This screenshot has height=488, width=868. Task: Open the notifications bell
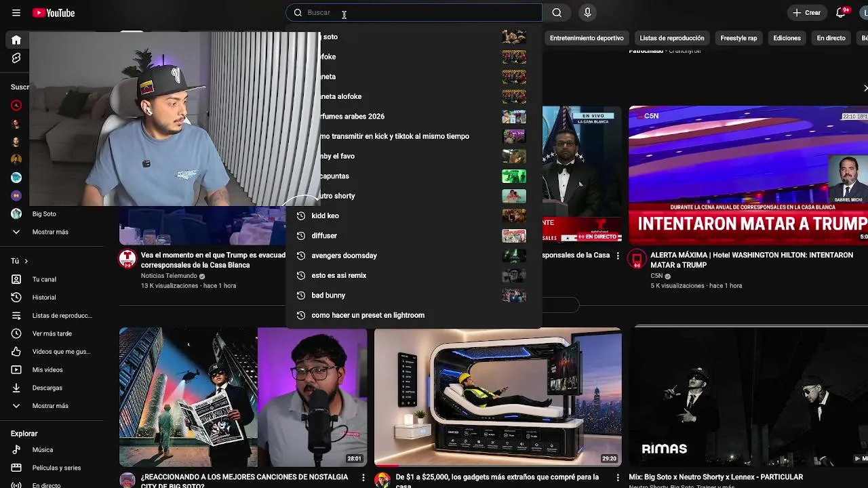(841, 12)
